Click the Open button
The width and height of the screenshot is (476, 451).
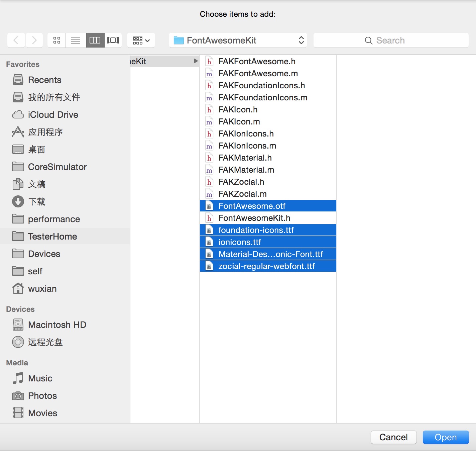(x=446, y=437)
